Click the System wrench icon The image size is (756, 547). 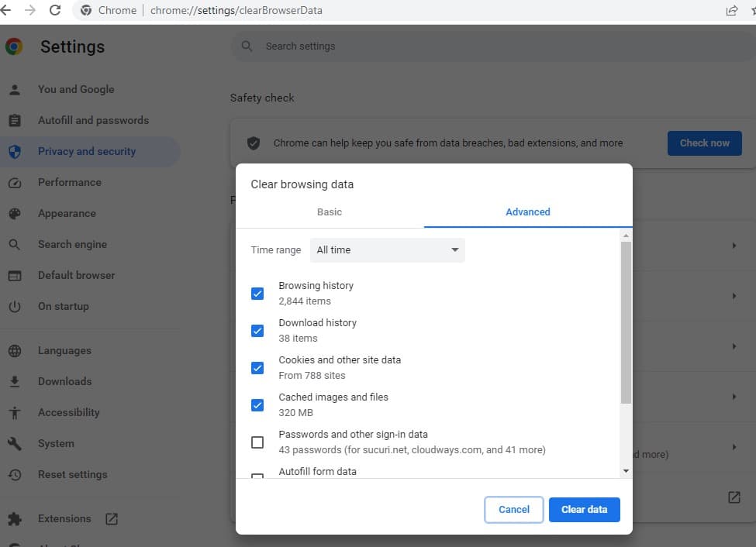pos(14,444)
